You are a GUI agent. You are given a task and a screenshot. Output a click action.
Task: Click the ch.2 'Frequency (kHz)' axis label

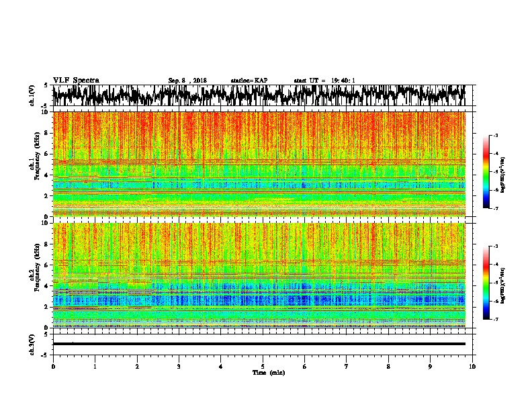(37, 267)
